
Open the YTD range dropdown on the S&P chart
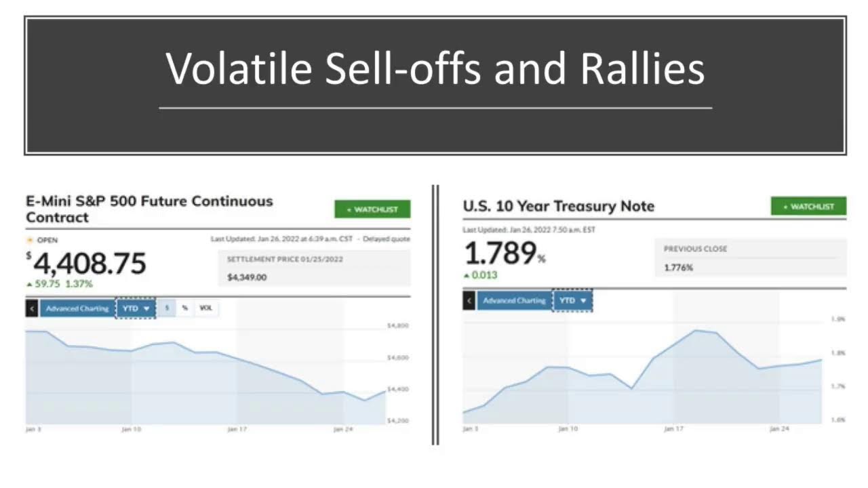pyautogui.click(x=134, y=308)
